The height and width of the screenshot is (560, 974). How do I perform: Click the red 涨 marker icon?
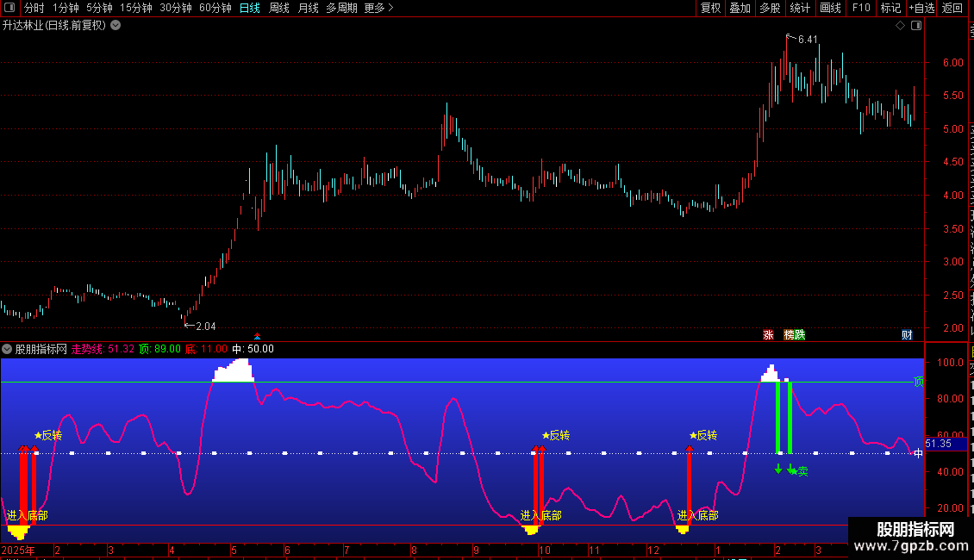(x=768, y=334)
